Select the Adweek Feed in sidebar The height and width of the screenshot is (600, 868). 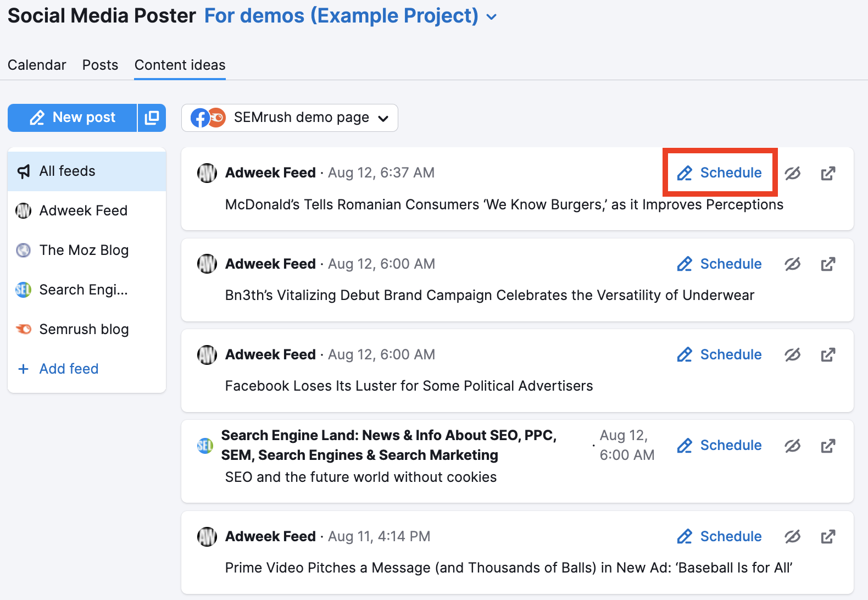pyautogui.click(x=83, y=210)
